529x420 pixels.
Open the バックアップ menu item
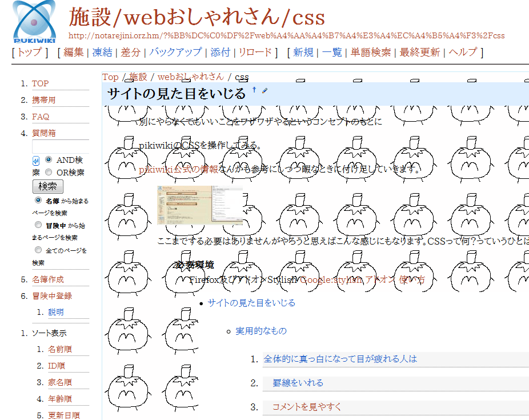tap(175, 53)
